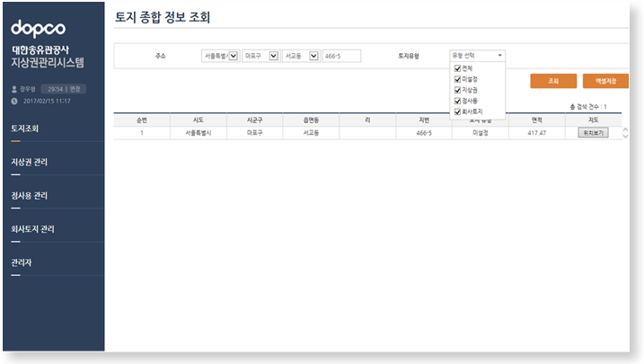Click the 순번 column header
The image size is (644, 364).
point(142,120)
